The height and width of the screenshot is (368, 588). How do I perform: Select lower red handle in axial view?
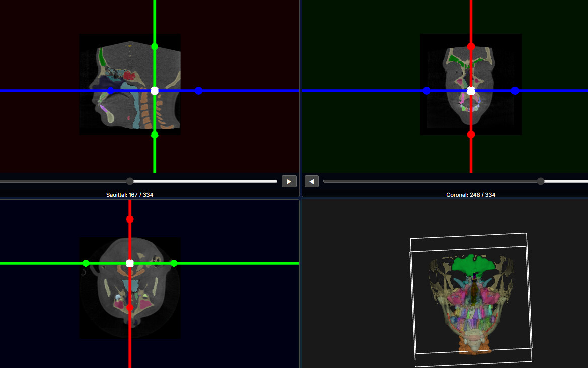click(x=130, y=308)
